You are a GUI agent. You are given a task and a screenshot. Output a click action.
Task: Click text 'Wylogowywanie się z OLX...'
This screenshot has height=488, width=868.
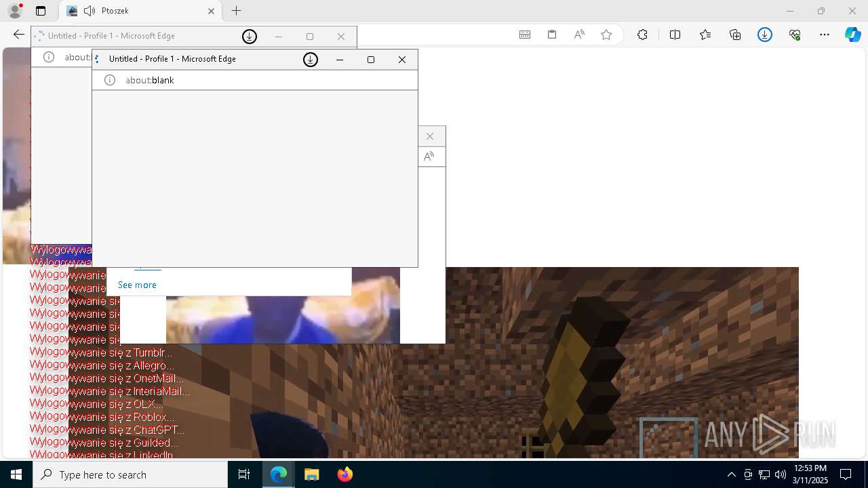96,405
